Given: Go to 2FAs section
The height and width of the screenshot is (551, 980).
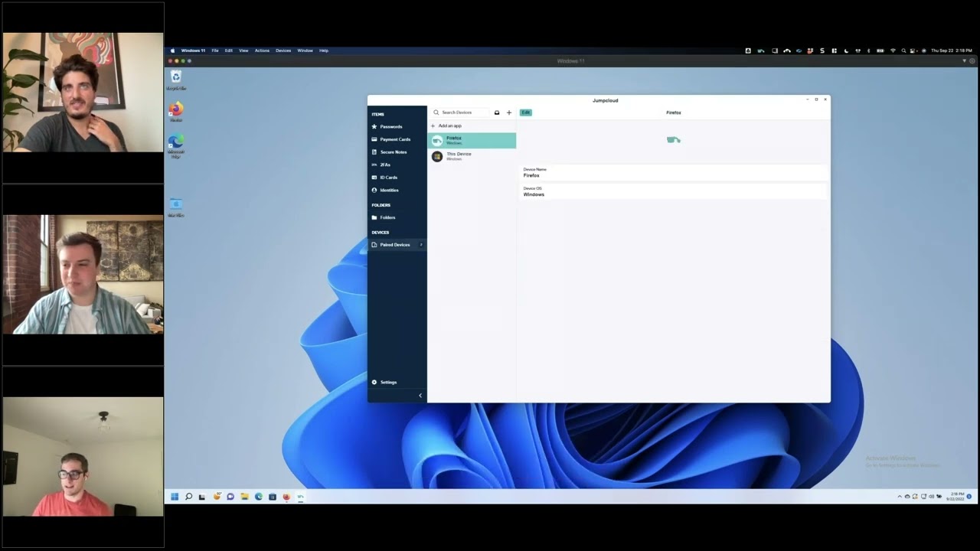Looking at the screenshot, I should (397, 165).
